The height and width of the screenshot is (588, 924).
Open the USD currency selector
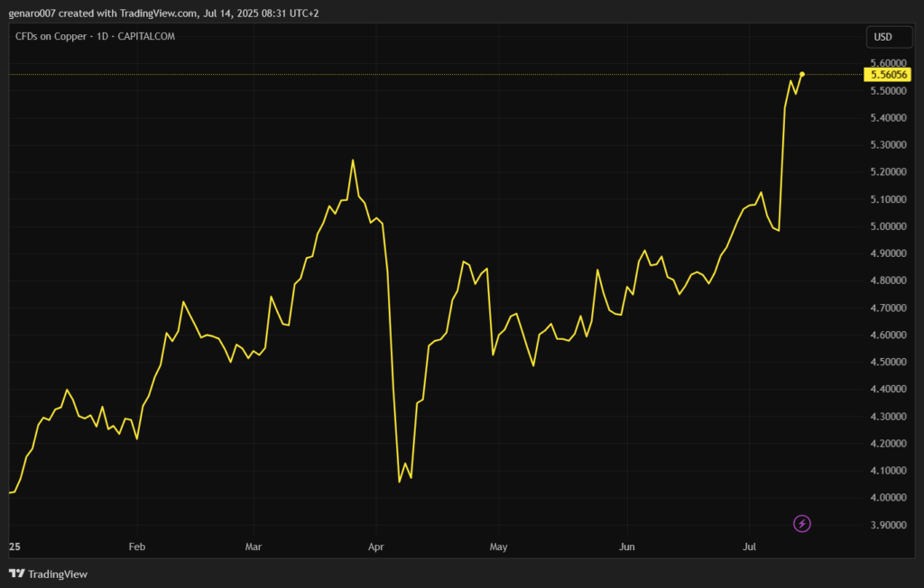pyautogui.click(x=882, y=37)
